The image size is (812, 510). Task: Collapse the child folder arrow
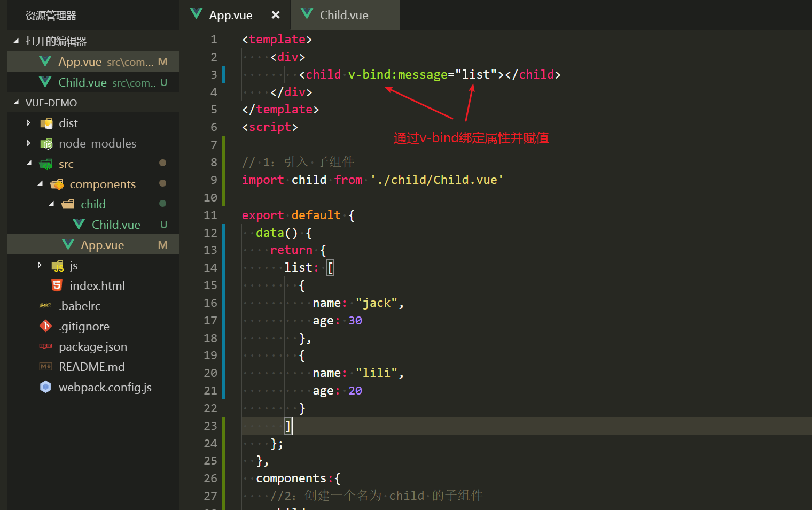coord(51,204)
